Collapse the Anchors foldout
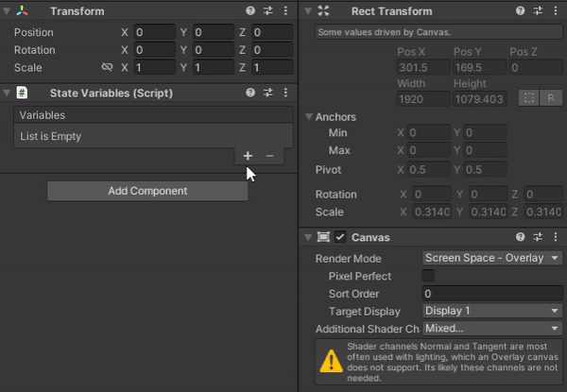Viewport: 567px width, 392px height. (309, 117)
